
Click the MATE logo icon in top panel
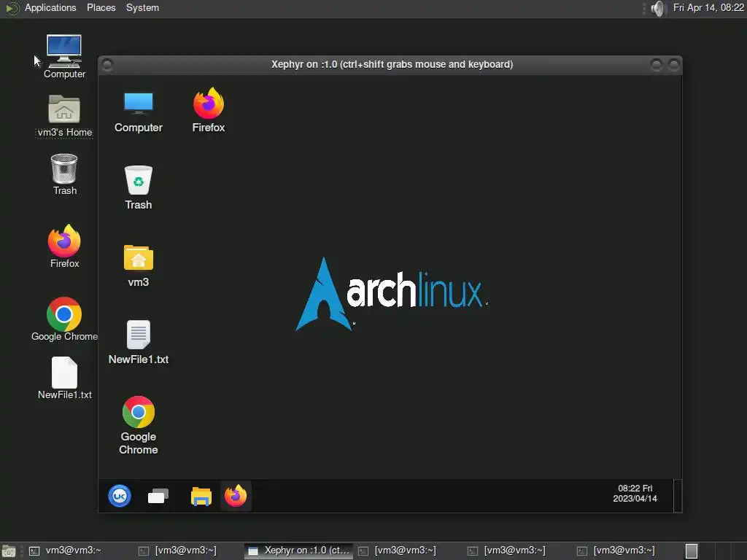[x=12, y=8]
